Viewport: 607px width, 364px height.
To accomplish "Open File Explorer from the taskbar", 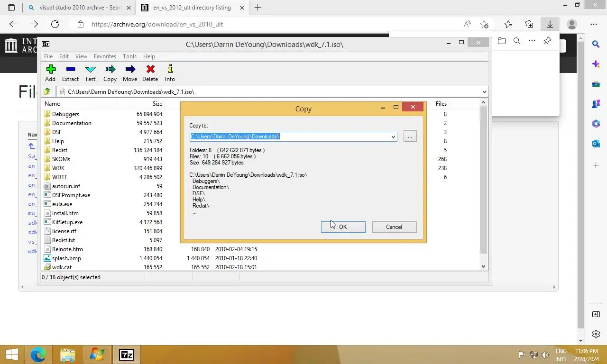I will (x=68, y=355).
